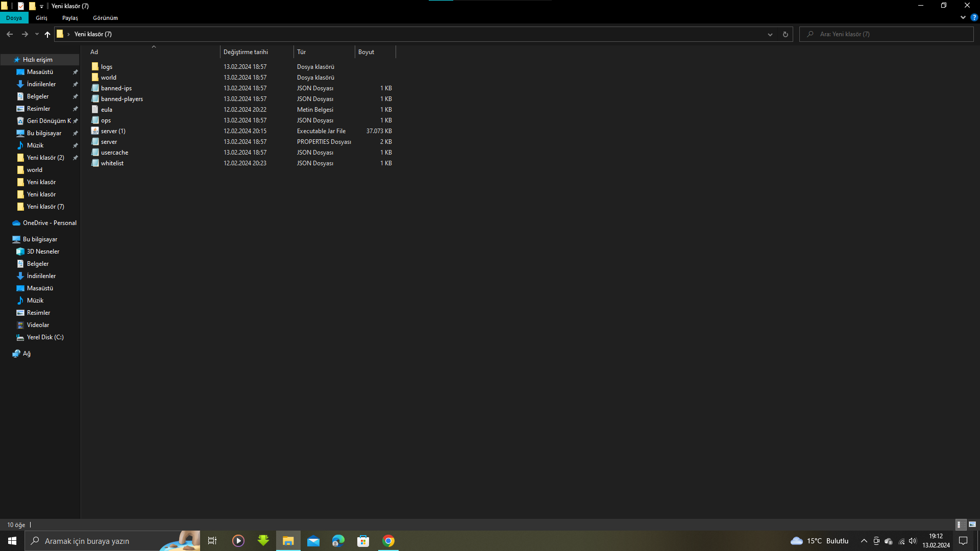
Task: Open Yerel Disk (C:) in sidebar
Action: (x=45, y=337)
